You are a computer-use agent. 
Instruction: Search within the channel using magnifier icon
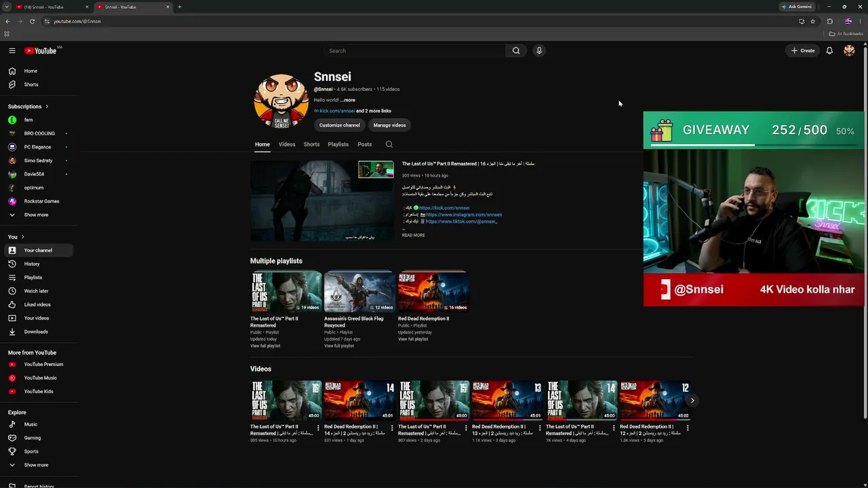click(x=389, y=144)
